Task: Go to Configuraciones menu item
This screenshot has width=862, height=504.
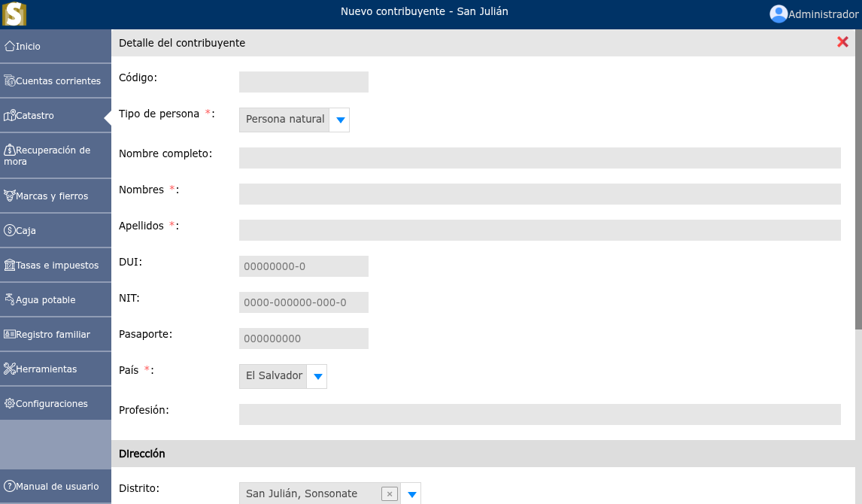Action: 52,404
